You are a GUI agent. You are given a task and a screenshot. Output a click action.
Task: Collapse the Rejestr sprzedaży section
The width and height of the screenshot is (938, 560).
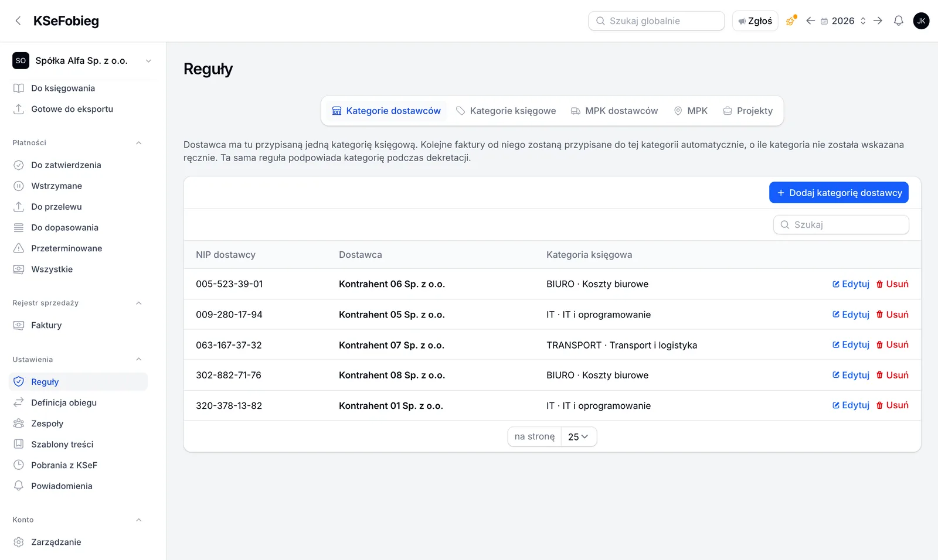point(139,303)
